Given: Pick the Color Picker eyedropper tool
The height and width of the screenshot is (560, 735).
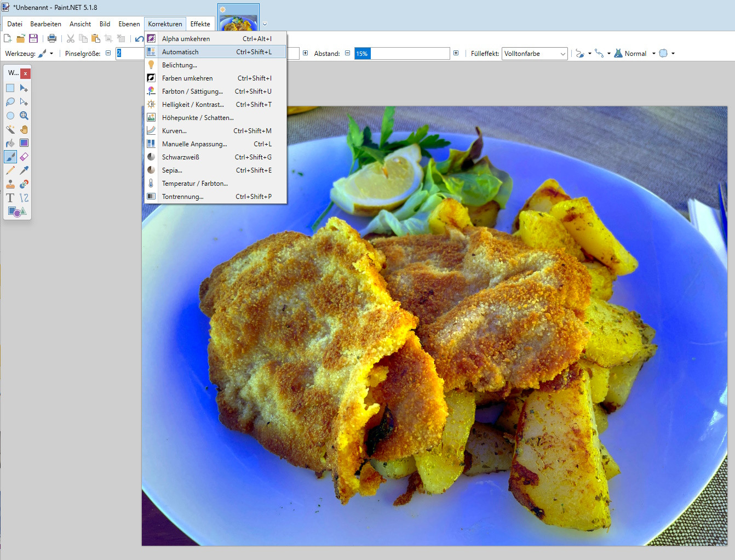Looking at the screenshot, I should [x=24, y=170].
